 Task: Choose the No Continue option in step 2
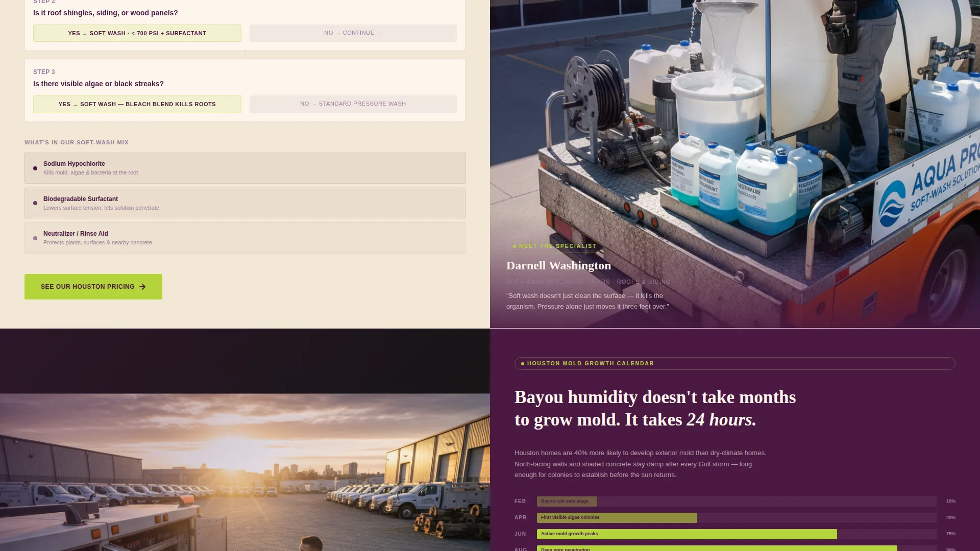(x=353, y=33)
